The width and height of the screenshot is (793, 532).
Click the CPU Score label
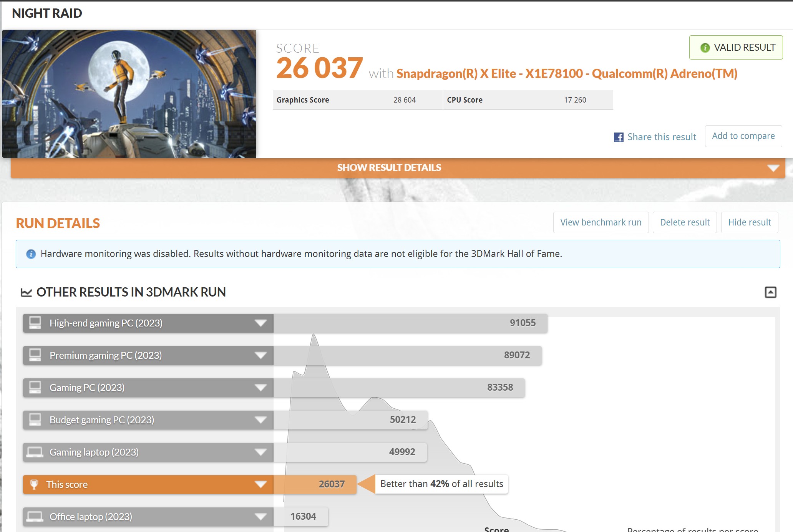[465, 100]
